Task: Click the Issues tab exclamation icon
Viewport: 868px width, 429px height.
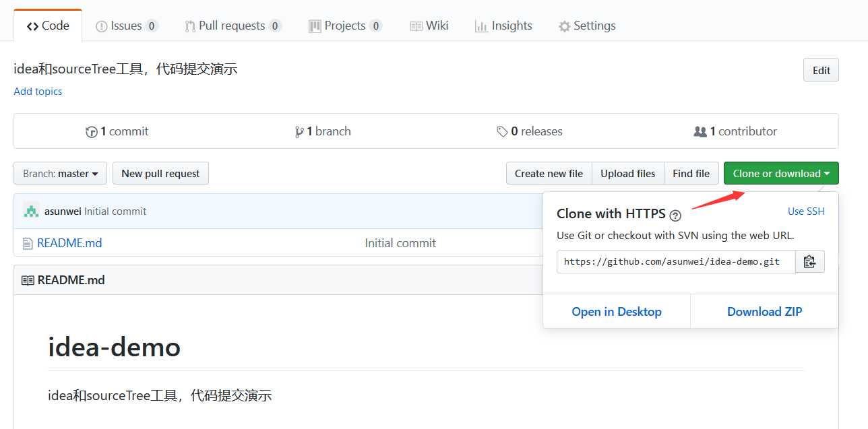Action: (x=102, y=26)
